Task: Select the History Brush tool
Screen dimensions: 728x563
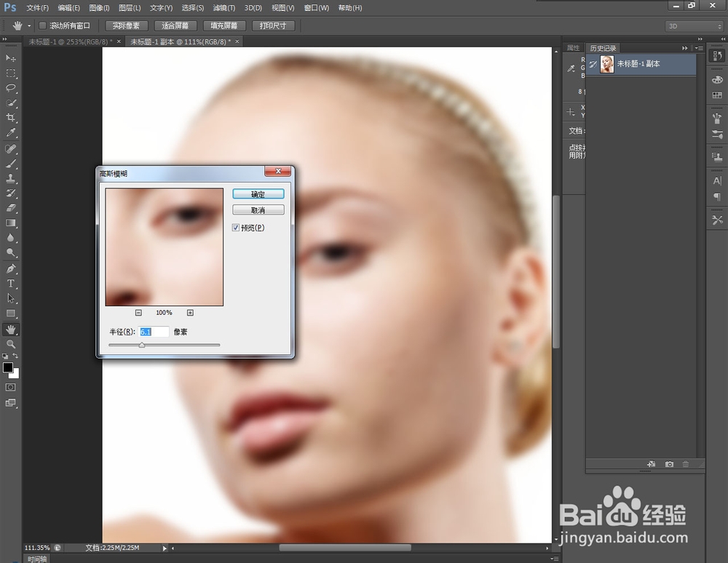Action: [x=10, y=193]
